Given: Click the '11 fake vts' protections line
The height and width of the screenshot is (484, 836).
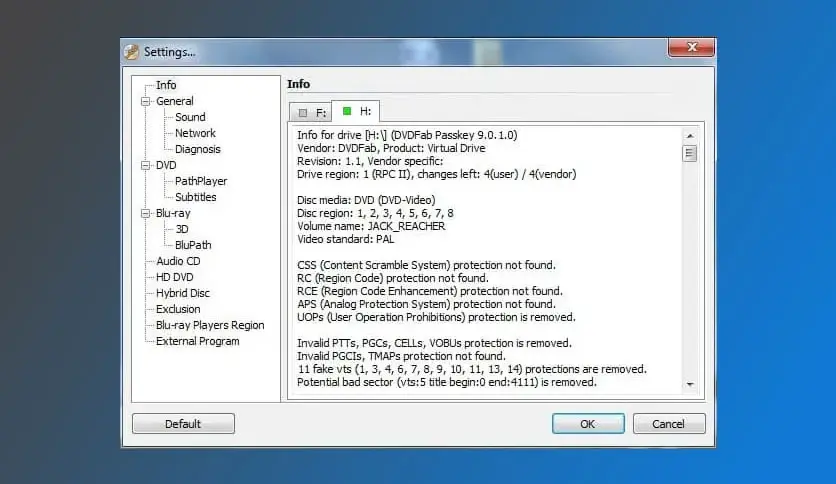Looking at the screenshot, I should pos(472,369).
